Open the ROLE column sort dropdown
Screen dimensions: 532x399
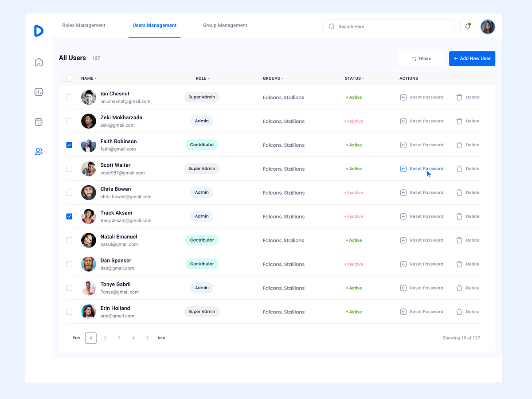tap(209, 78)
